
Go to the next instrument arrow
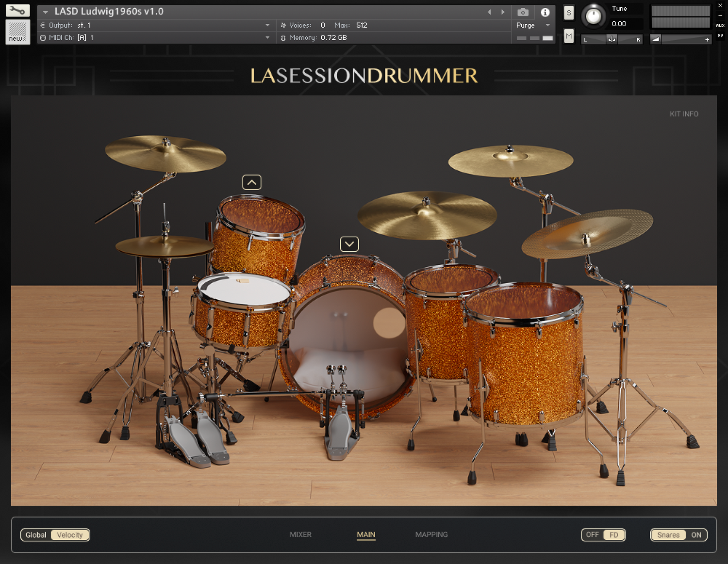coord(503,12)
